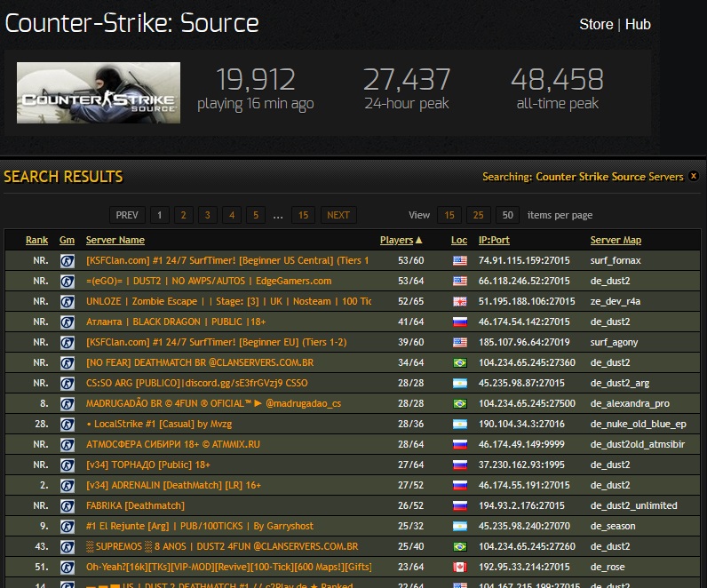Open Oh-Yeah? 16k TKs server link
707x588 pixels.
[229, 568]
